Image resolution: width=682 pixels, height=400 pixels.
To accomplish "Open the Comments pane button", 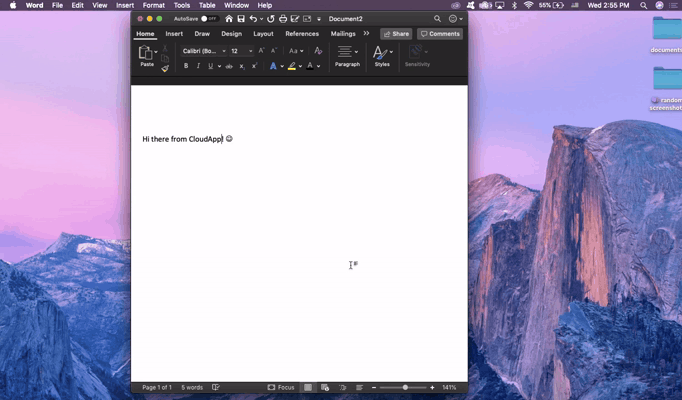I will 440,34.
